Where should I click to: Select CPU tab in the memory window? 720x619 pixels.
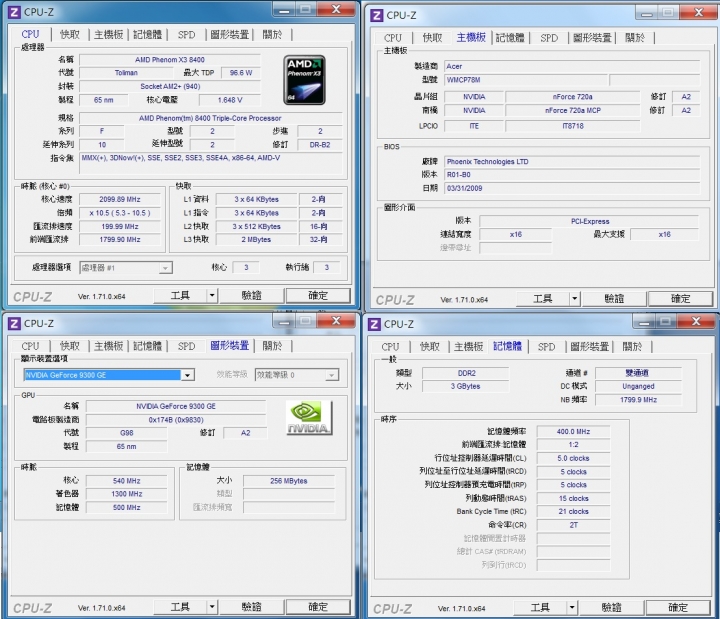point(390,347)
